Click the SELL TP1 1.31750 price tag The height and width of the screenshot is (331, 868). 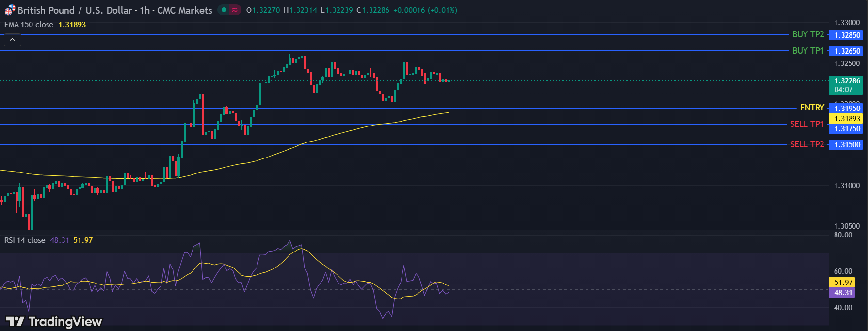click(847, 129)
